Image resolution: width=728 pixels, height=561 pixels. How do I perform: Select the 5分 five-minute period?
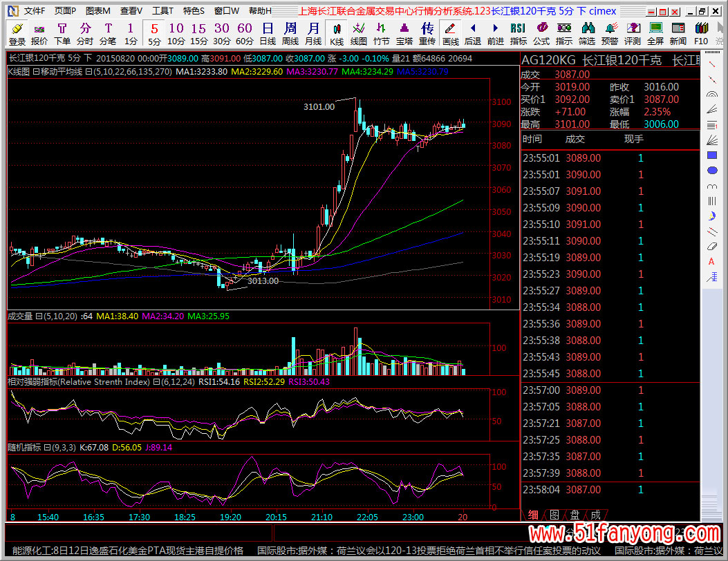click(154, 34)
